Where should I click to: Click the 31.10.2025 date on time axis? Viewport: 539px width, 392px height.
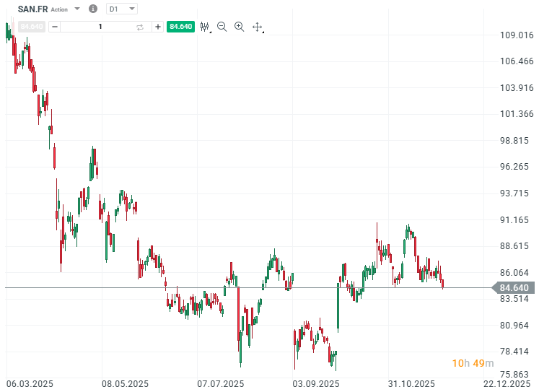pyautogui.click(x=411, y=383)
